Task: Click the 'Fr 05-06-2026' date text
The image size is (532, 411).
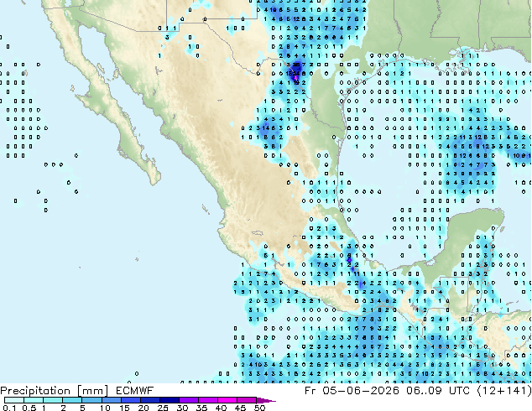Action: coord(352,391)
